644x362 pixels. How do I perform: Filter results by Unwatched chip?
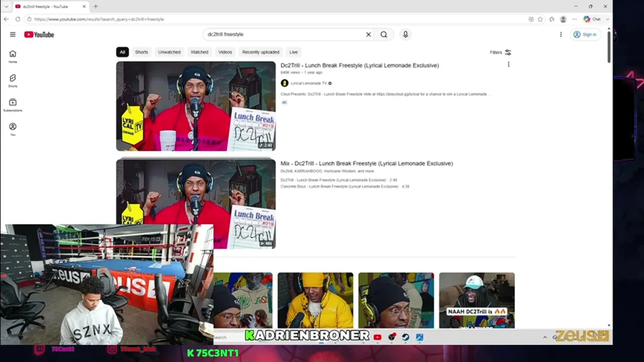coord(169,52)
